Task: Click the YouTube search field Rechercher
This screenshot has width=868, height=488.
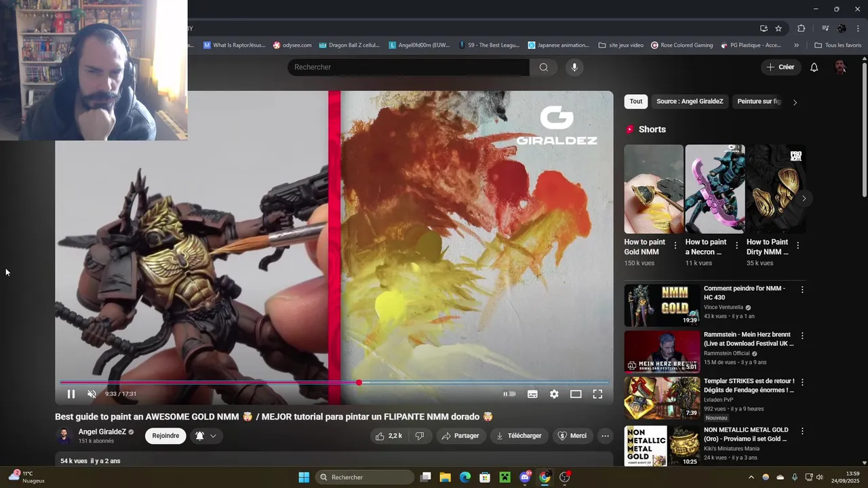Action: point(408,67)
